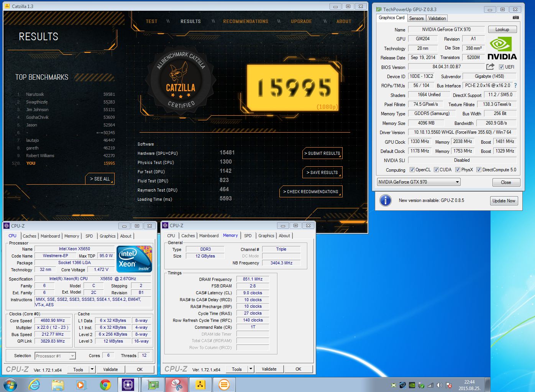This screenshot has height=392, width=535.
Task: Click the Lookup button in GPU-Z
Action: [x=502, y=30]
